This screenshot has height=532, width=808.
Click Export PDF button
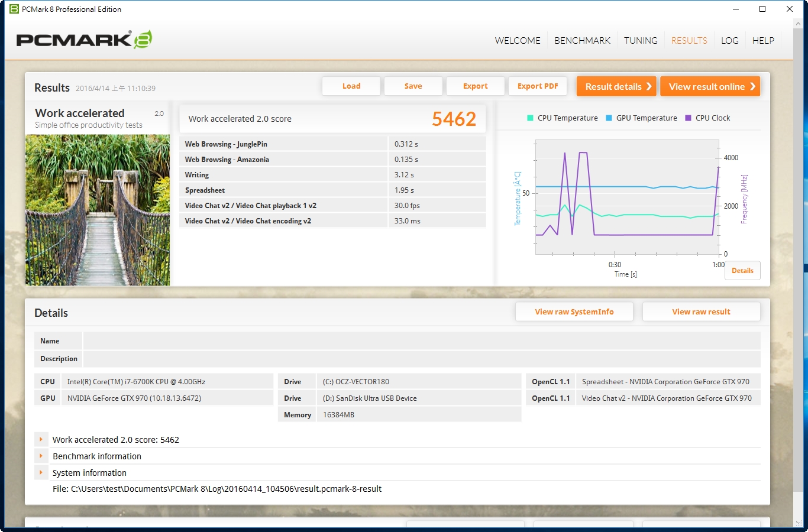pyautogui.click(x=538, y=86)
